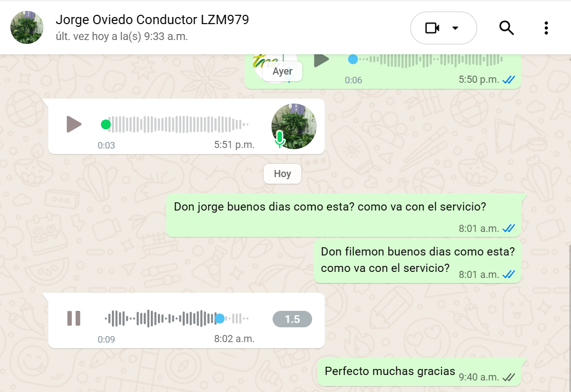This screenshot has height=392, width=571.
Task: Select the message 'Perfecto muchas gracias'
Action: coord(419,372)
